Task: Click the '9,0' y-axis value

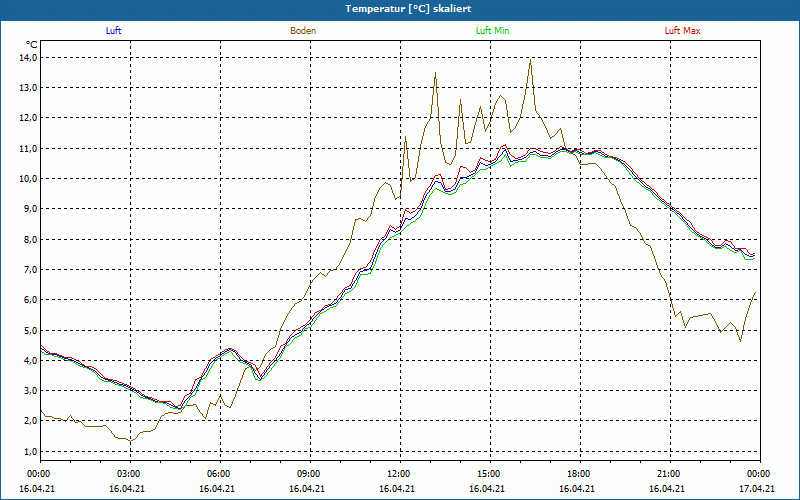Action: click(x=31, y=209)
